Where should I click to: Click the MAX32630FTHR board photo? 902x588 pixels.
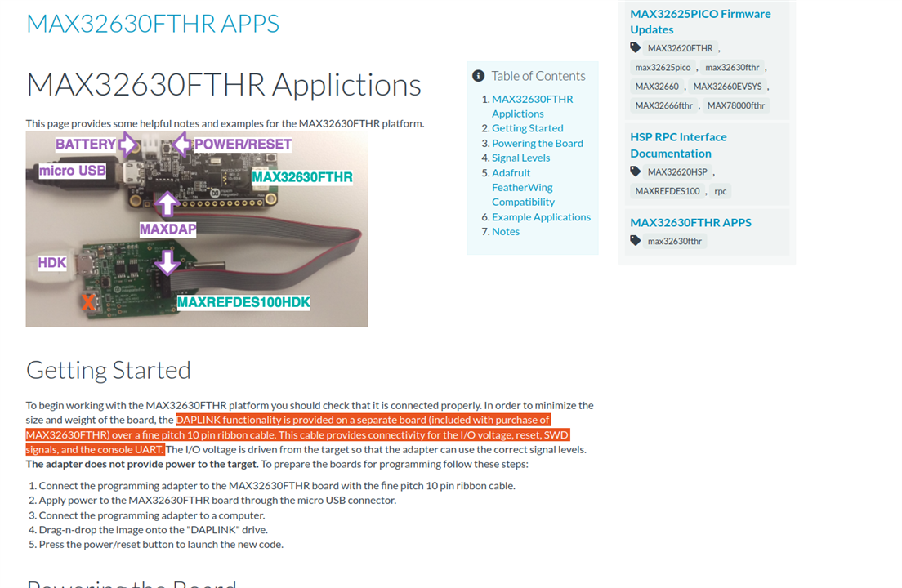(197, 229)
